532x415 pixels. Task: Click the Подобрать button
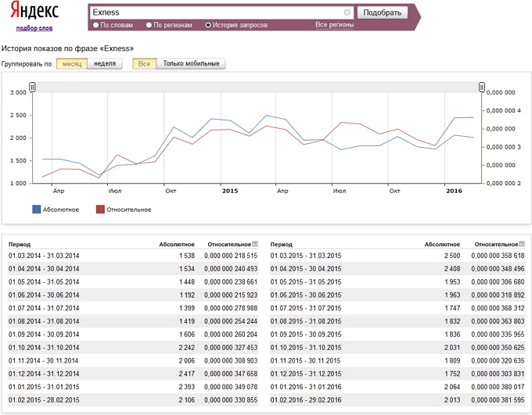pos(383,13)
